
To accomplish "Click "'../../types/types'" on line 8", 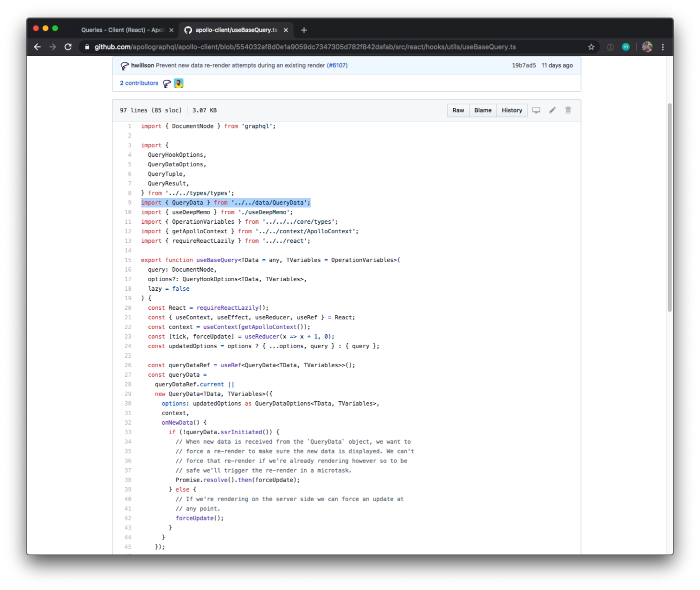I will [x=198, y=193].
